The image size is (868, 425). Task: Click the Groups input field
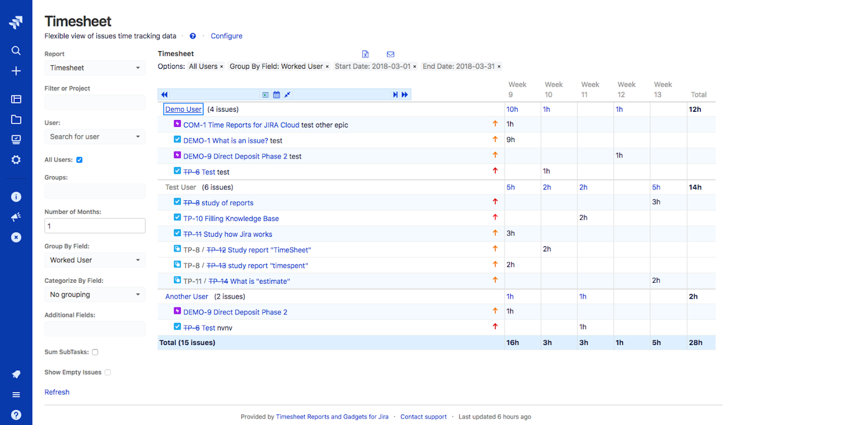click(95, 191)
